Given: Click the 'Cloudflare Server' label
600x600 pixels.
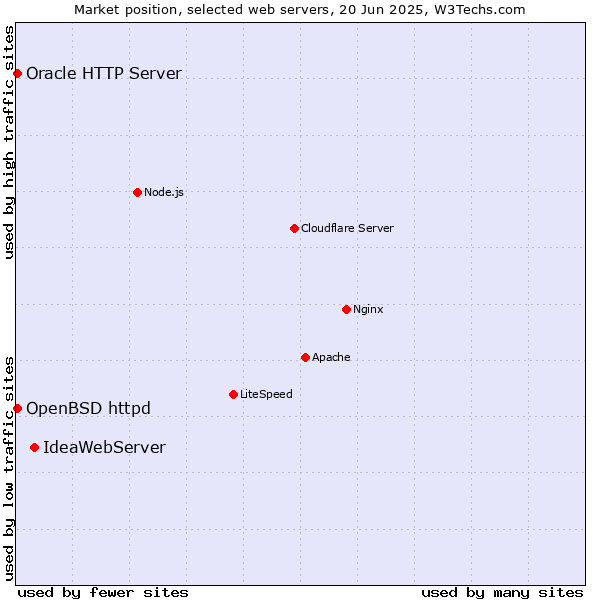Looking at the screenshot, I should [347, 228].
